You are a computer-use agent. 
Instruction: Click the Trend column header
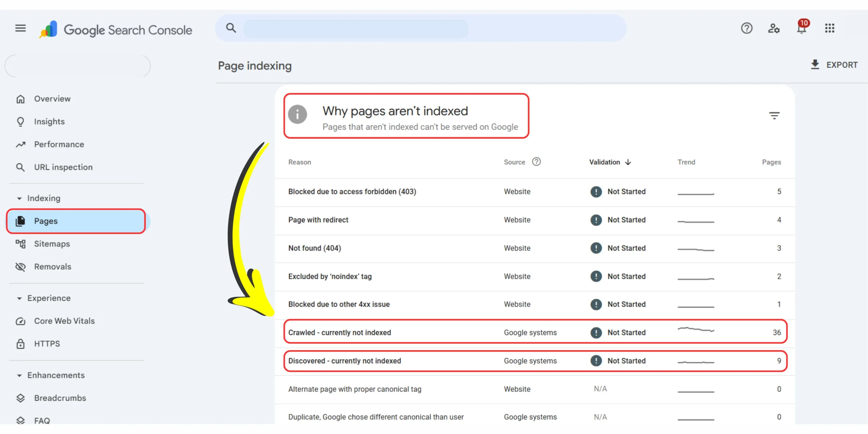686,162
